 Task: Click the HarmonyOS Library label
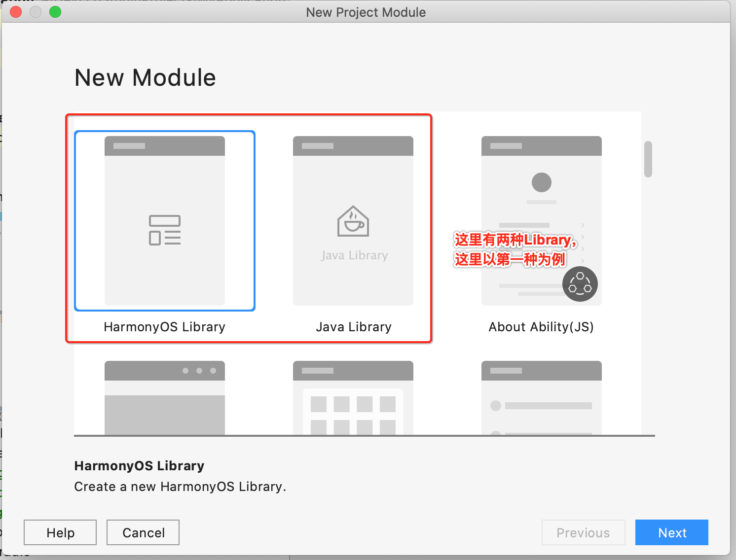(x=164, y=327)
